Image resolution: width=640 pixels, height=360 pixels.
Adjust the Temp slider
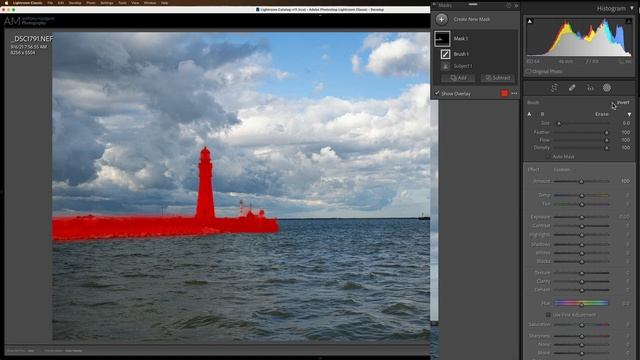click(581, 195)
